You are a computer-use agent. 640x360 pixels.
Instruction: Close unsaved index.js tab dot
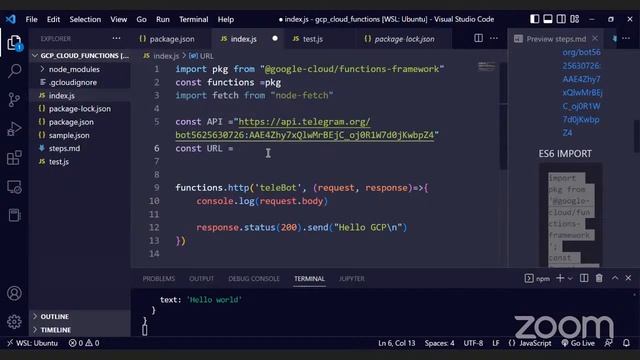pyautogui.click(x=275, y=38)
